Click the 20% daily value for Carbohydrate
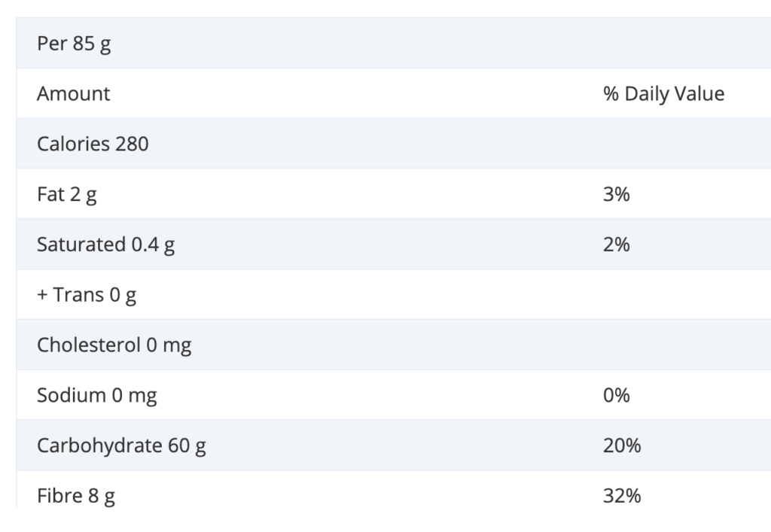Screen dimensions: 771x532 [621, 446]
